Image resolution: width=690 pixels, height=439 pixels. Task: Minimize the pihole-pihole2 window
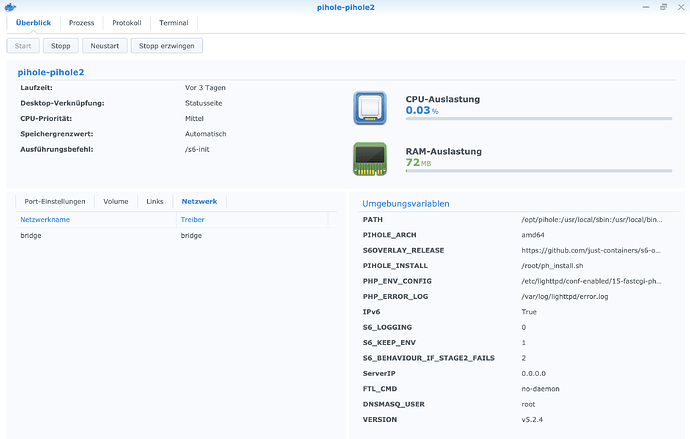tap(646, 7)
